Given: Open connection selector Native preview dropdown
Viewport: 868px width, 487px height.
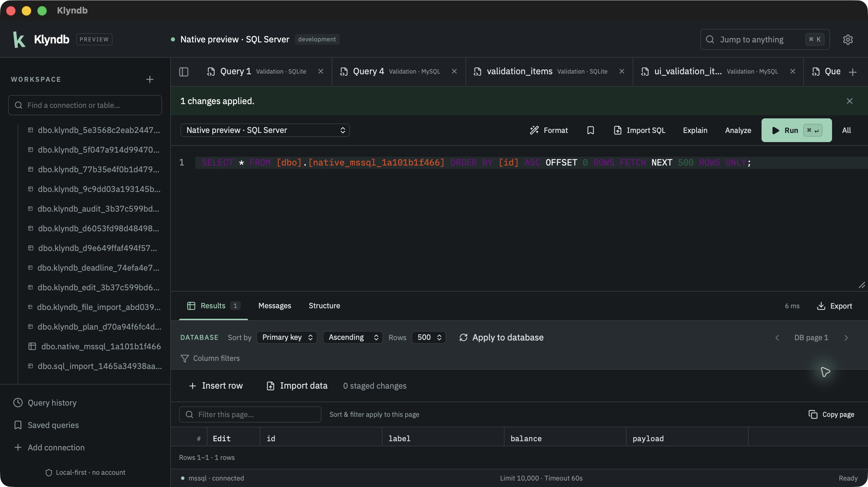Looking at the screenshot, I should point(265,130).
